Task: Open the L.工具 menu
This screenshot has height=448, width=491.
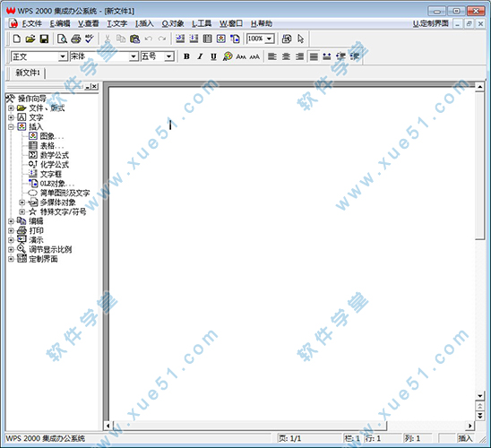Action: [x=202, y=24]
